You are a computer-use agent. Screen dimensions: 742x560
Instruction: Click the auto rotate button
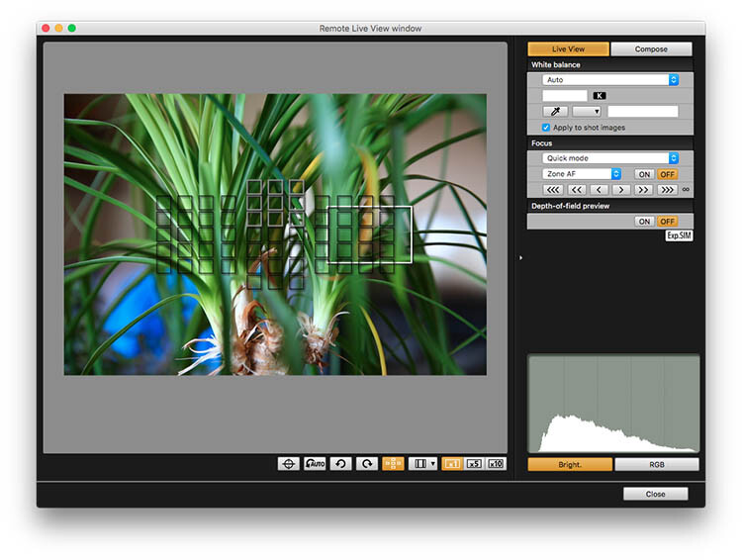click(x=315, y=463)
